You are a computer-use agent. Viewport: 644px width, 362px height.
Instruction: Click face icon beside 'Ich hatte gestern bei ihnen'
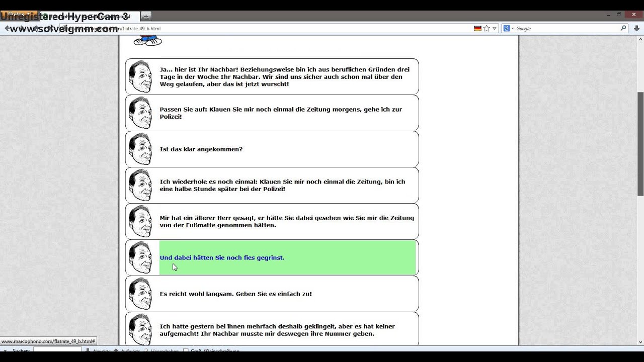tap(140, 330)
